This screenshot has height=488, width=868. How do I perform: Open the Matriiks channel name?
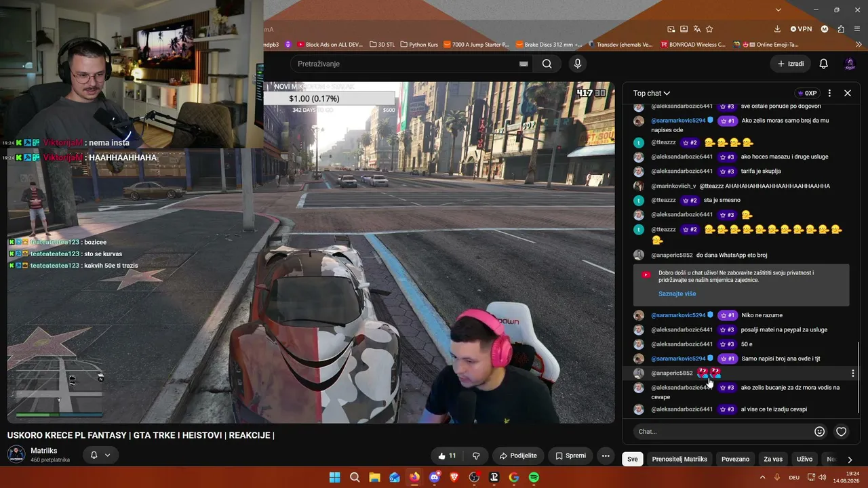[x=44, y=451]
